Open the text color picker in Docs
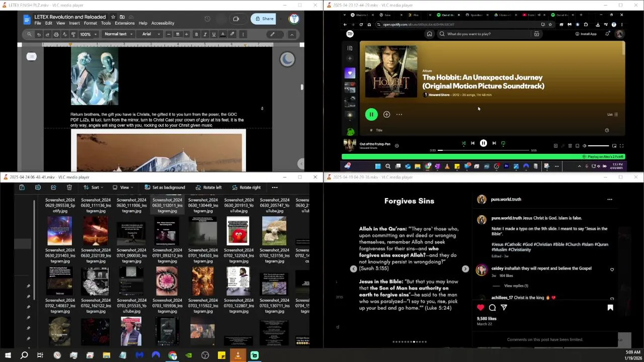The image size is (644, 362). (x=223, y=34)
